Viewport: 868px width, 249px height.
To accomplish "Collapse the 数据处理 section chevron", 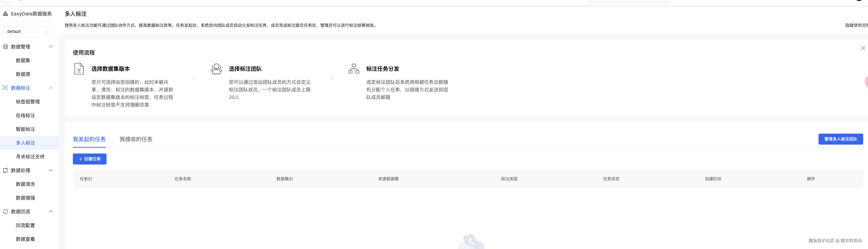I will pyautogui.click(x=51, y=171).
